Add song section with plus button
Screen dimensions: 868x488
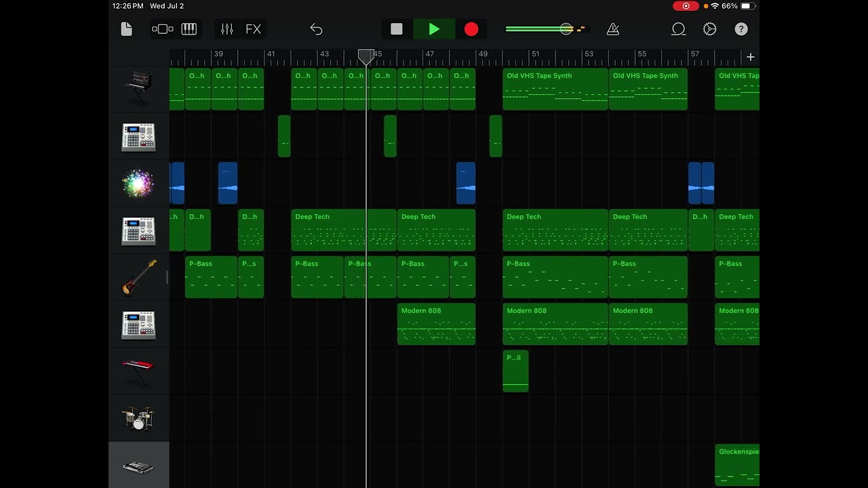pyautogui.click(x=750, y=57)
